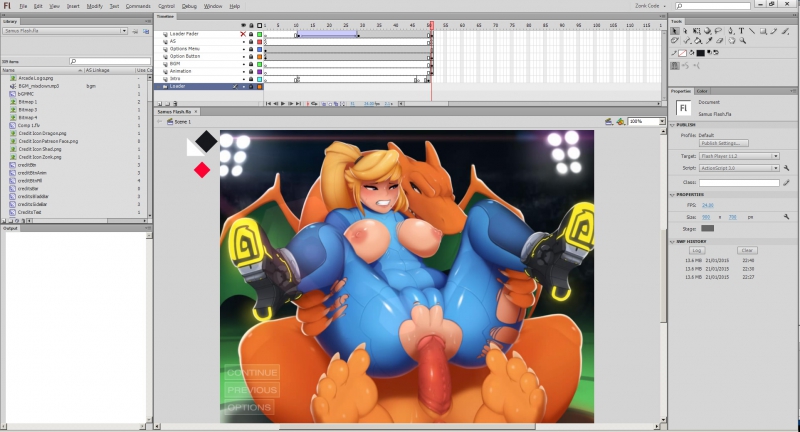Play the timeline animation
Viewport: 800px width, 432px height.
pyautogui.click(x=283, y=104)
